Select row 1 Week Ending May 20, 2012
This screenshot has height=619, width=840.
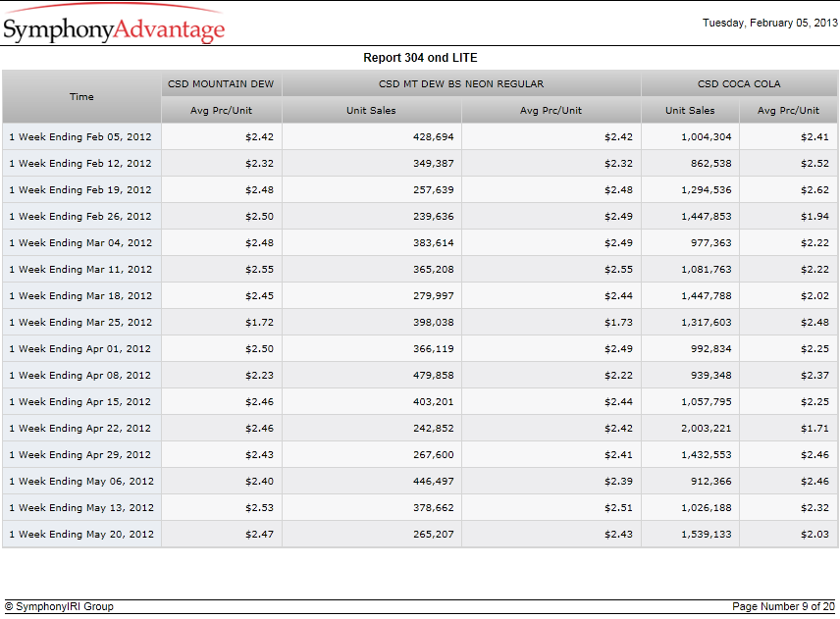(x=420, y=535)
